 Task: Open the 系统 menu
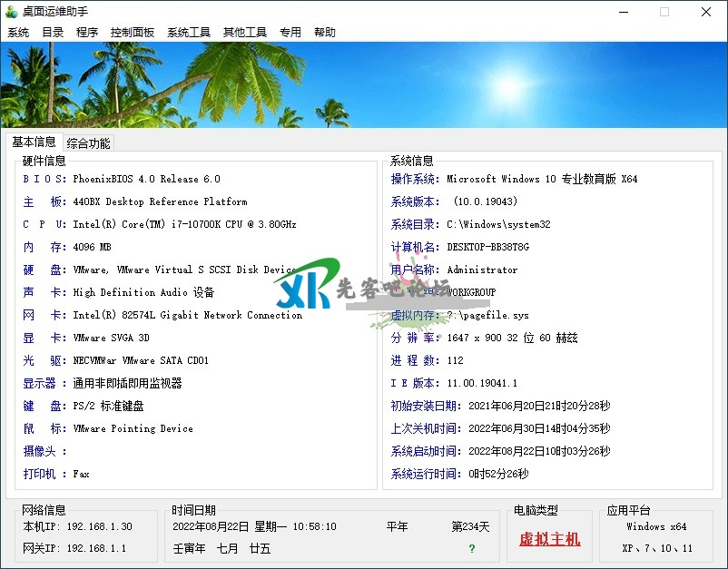click(18, 33)
